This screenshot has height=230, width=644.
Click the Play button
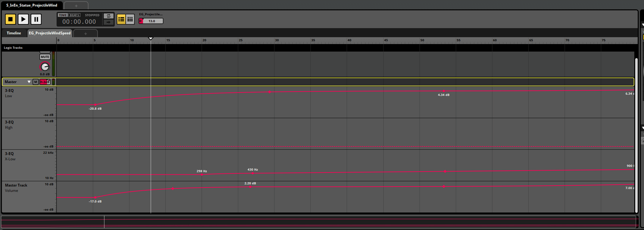tap(23, 19)
